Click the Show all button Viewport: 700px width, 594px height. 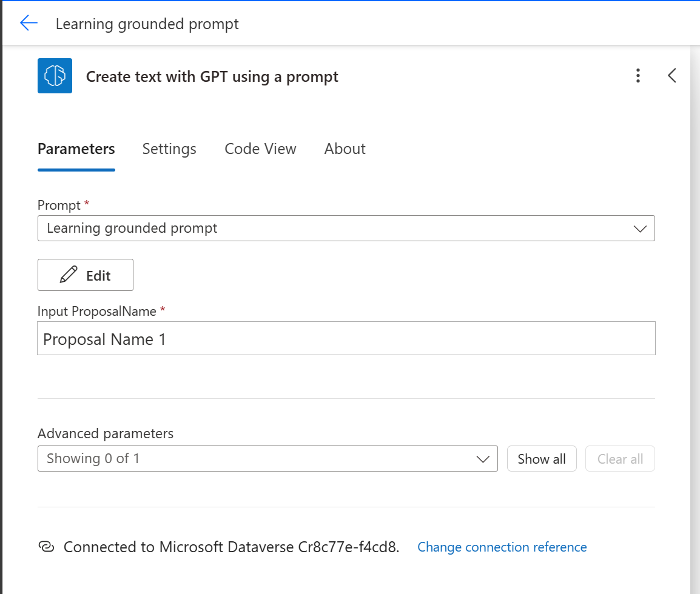(x=542, y=458)
